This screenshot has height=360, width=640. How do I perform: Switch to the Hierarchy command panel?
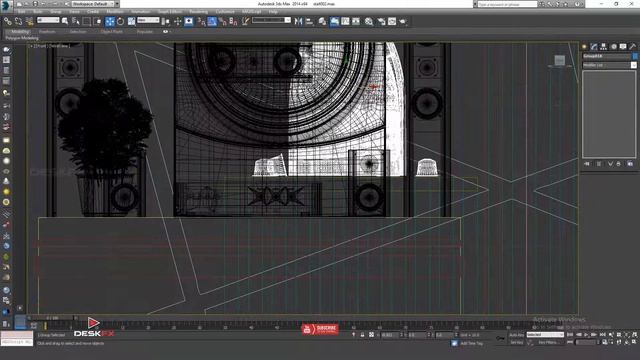click(603, 47)
